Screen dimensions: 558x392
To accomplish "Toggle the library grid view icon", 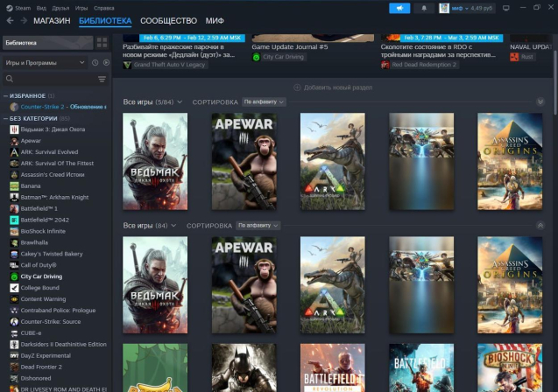I will (x=102, y=42).
